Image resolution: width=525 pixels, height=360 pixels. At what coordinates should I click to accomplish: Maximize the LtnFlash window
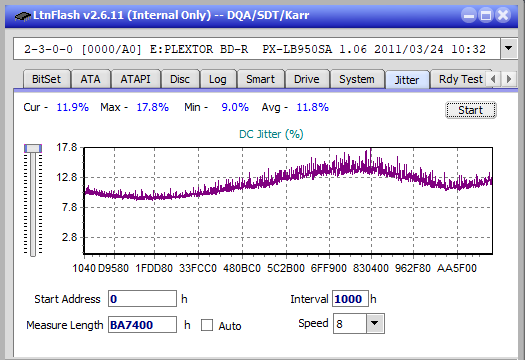[486, 15]
